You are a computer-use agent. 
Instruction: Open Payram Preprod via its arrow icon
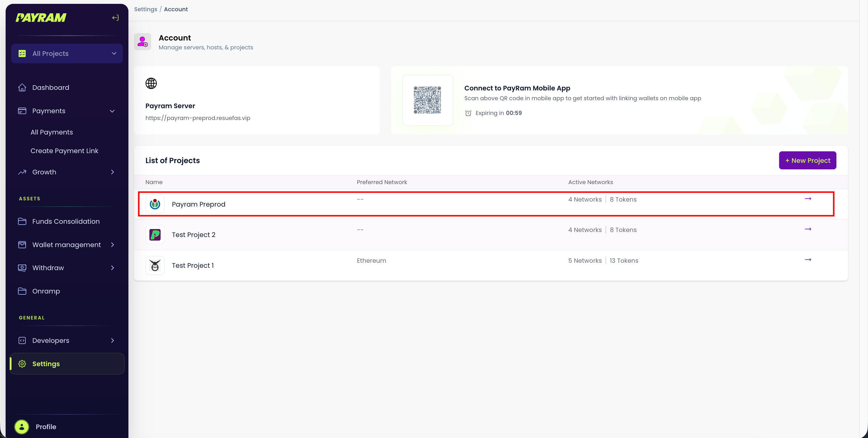808,199
